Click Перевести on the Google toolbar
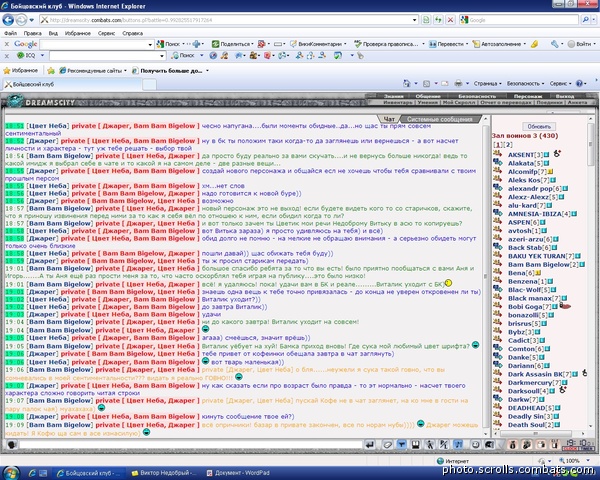 (x=448, y=44)
